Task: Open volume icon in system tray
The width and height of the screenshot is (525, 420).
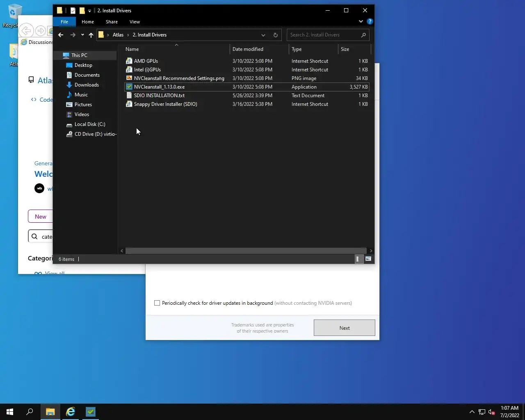Action: click(492, 412)
